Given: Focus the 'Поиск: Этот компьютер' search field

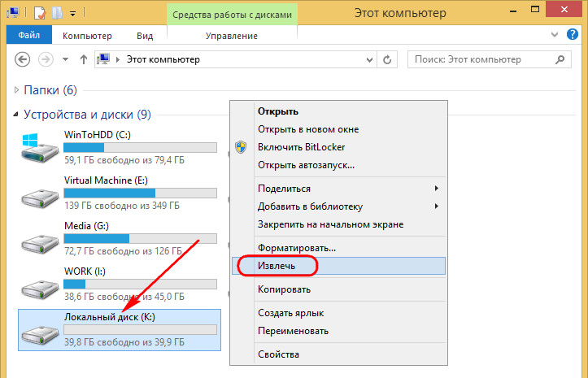Looking at the screenshot, I should click(490, 59).
